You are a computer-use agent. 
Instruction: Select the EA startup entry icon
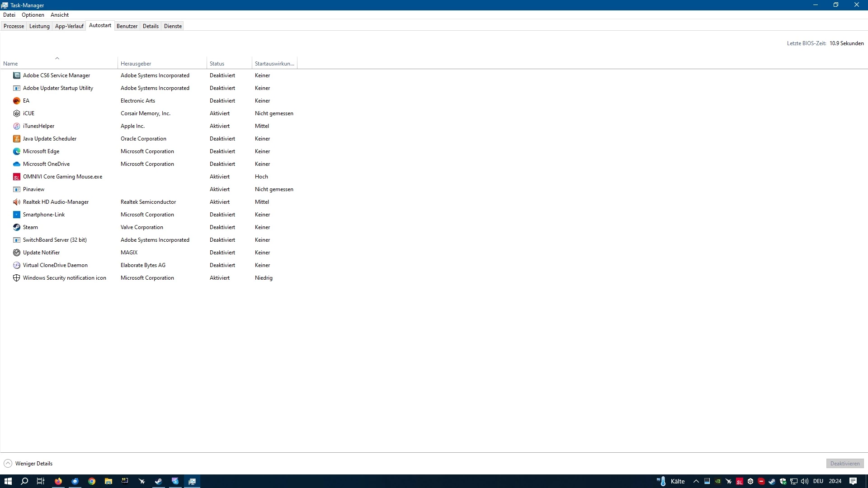point(17,101)
